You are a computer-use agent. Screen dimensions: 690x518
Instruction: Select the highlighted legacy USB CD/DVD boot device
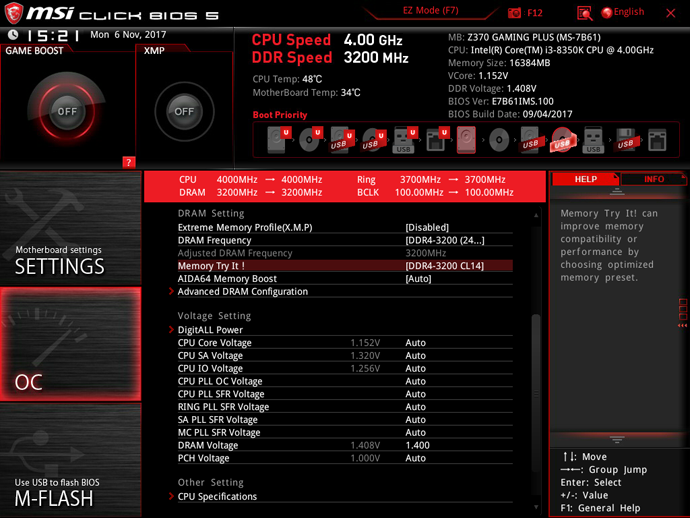pos(562,140)
